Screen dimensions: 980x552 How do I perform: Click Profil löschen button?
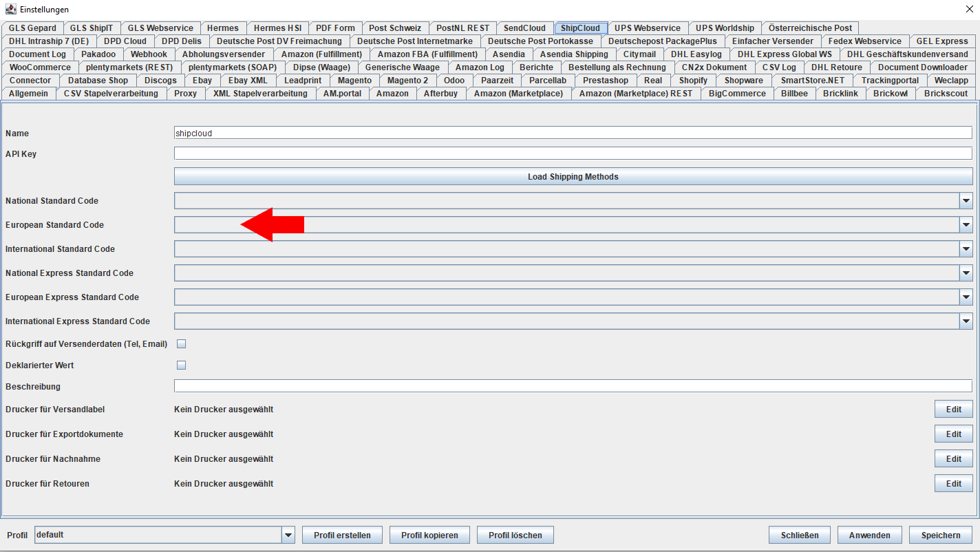tap(515, 535)
